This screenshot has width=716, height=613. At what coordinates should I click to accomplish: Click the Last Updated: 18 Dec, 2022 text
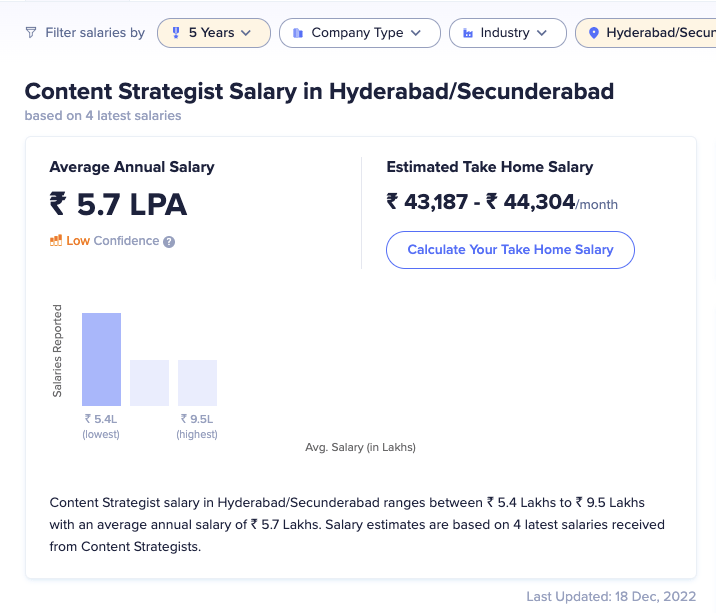[x=611, y=597]
